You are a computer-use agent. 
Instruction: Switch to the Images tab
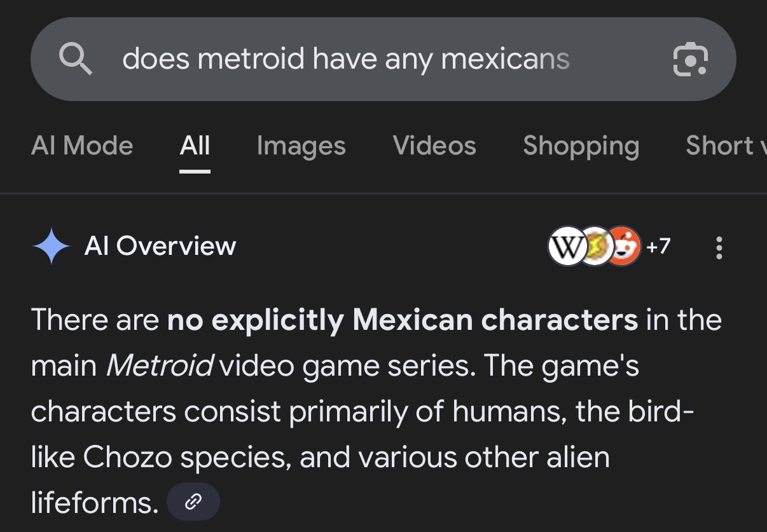(x=301, y=146)
